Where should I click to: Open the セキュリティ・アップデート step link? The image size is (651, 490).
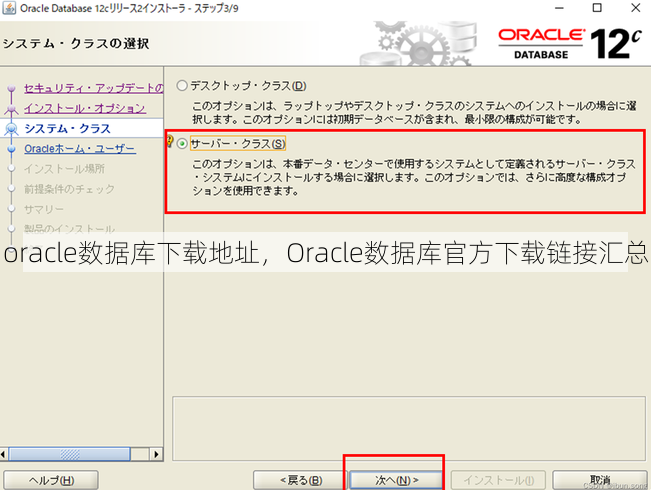[93, 88]
